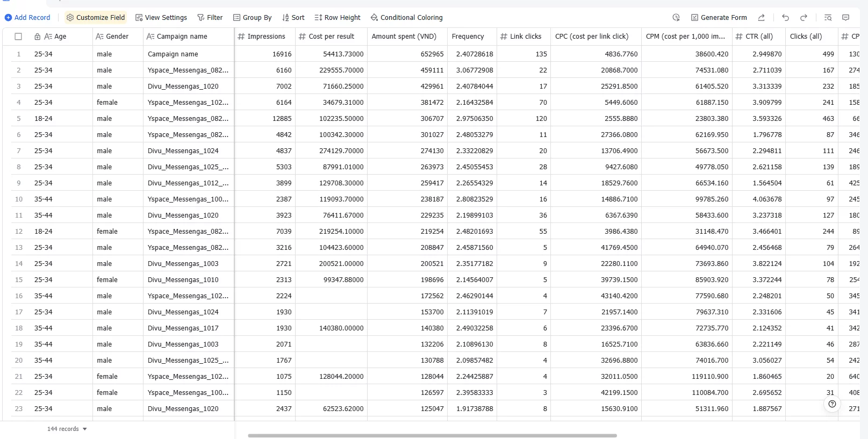This screenshot has width=868, height=439.
Task: Click frequency cell 2.80823529
Action: tap(472, 199)
